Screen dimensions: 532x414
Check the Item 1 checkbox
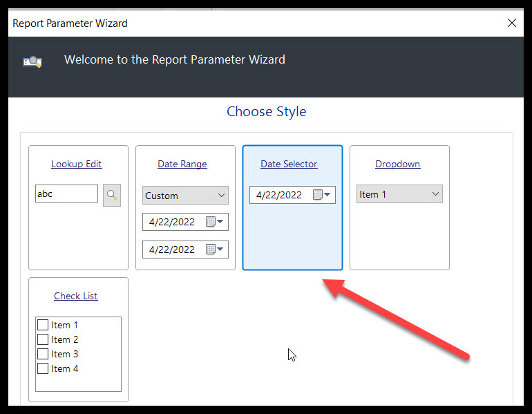pyautogui.click(x=43, y=325)
